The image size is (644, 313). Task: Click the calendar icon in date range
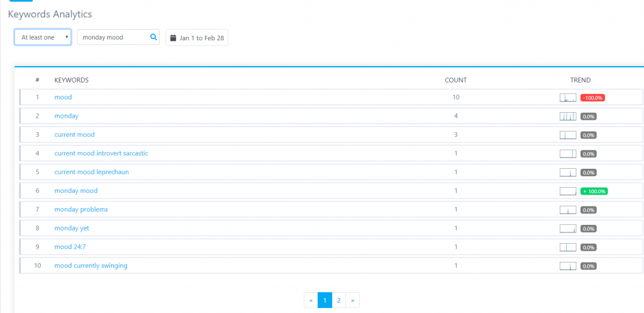point(173,38)
